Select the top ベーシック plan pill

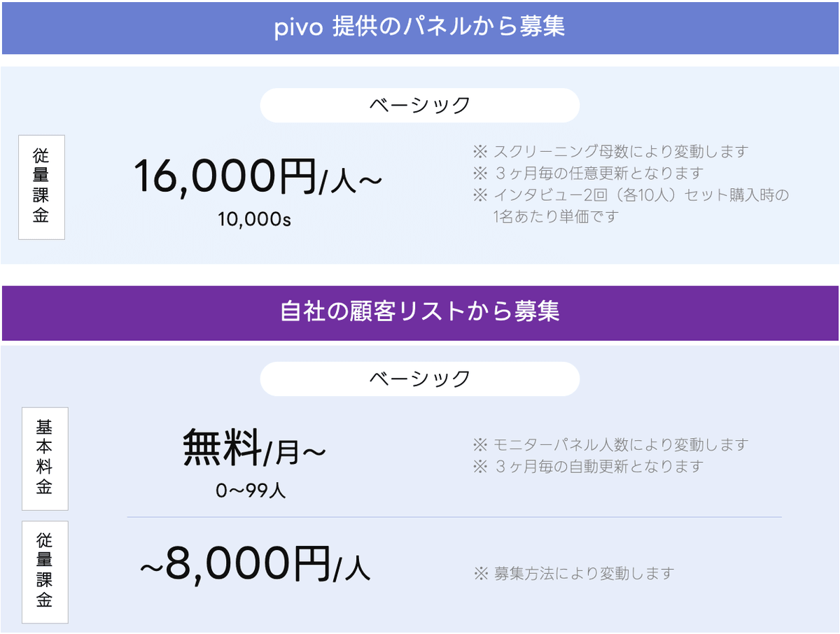(x=419, y=106)
